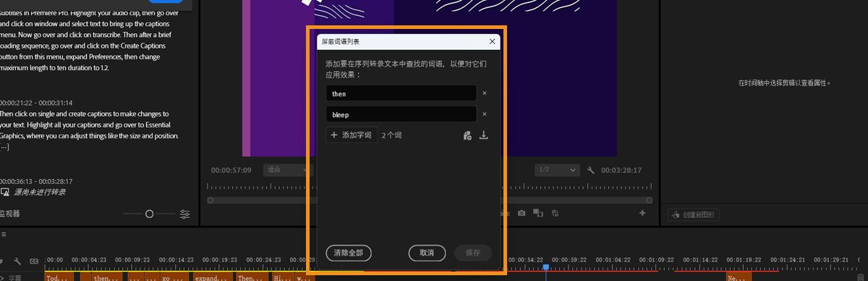The image size is (868, 281).
Task: Click 创建新图形 button
Action: coord(693,215)
